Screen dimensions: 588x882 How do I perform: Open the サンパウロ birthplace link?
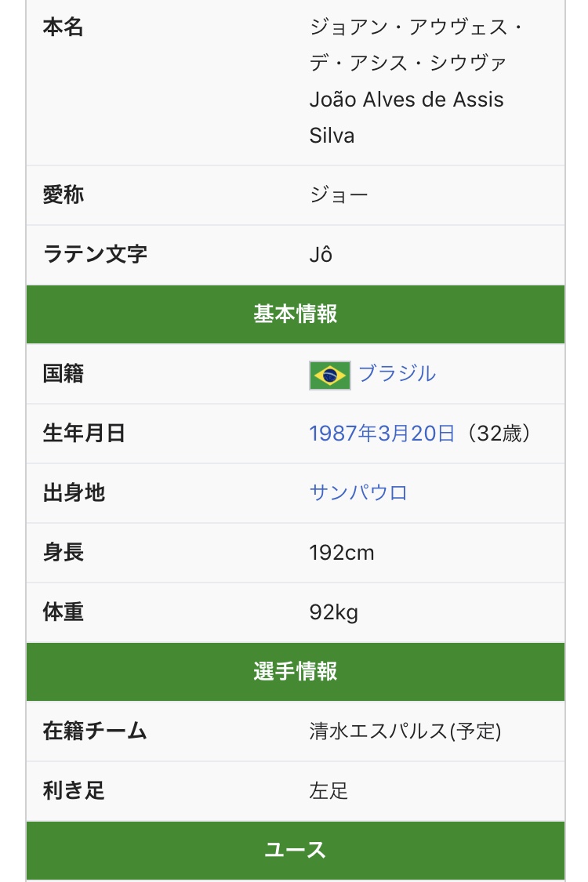(x=358, y=493)
